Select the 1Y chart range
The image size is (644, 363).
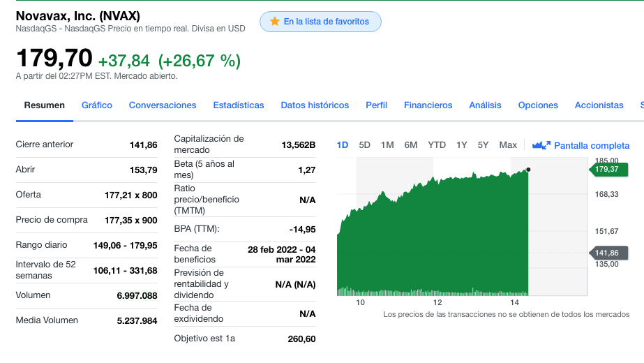(x=462, y=145)
